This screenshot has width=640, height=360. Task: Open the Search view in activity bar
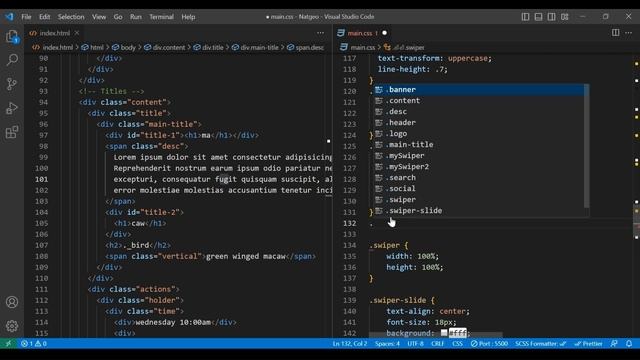12,60
